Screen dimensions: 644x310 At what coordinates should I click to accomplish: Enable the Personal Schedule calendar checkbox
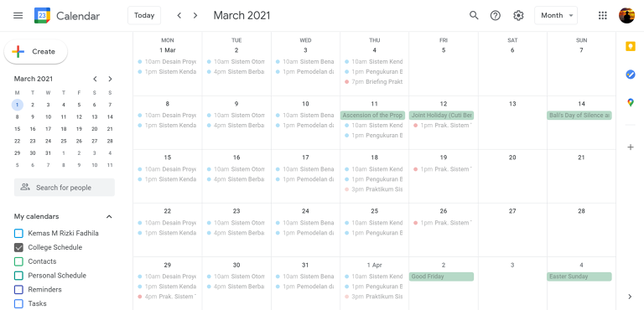(18, 276)
